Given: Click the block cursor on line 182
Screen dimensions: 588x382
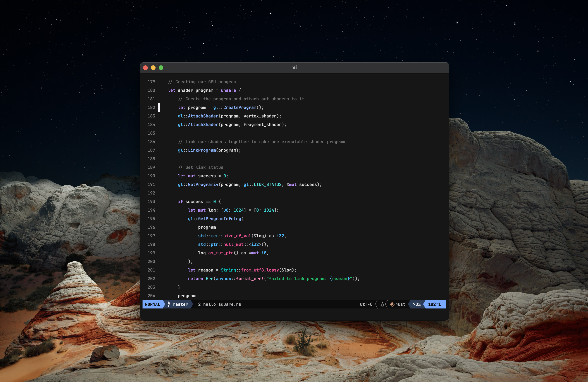Looking at the screenshot, I should click(x=159, y=108).
